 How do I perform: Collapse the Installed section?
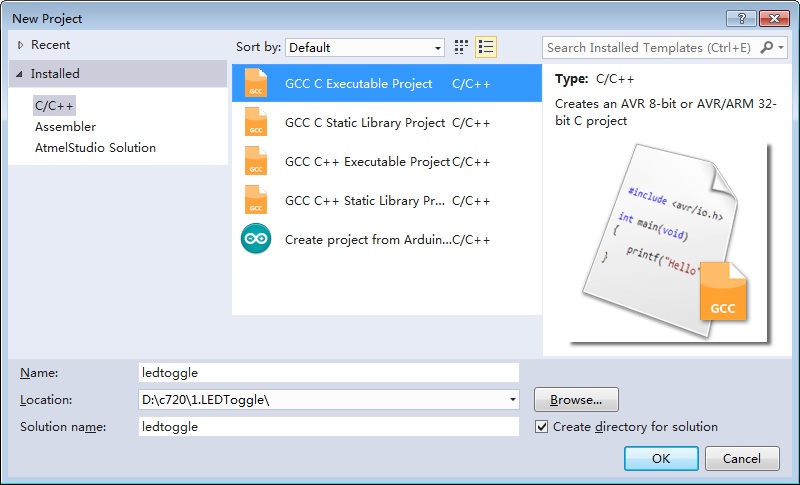(x=19, y=74)
